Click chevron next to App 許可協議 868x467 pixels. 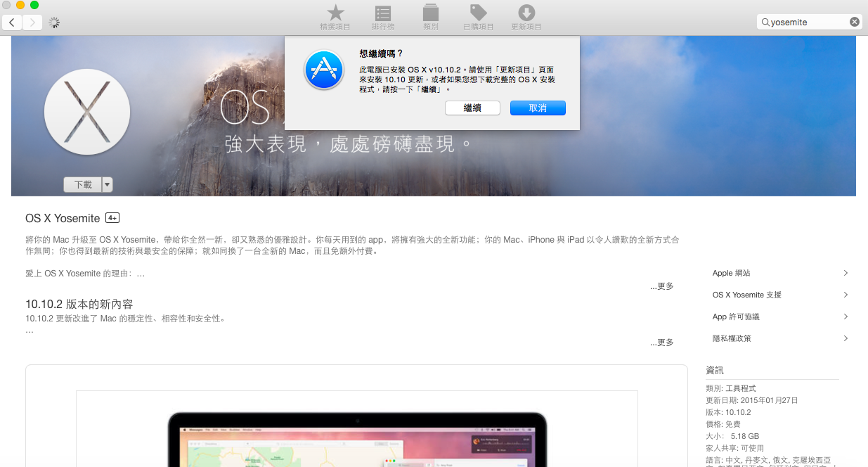[846, 316]
